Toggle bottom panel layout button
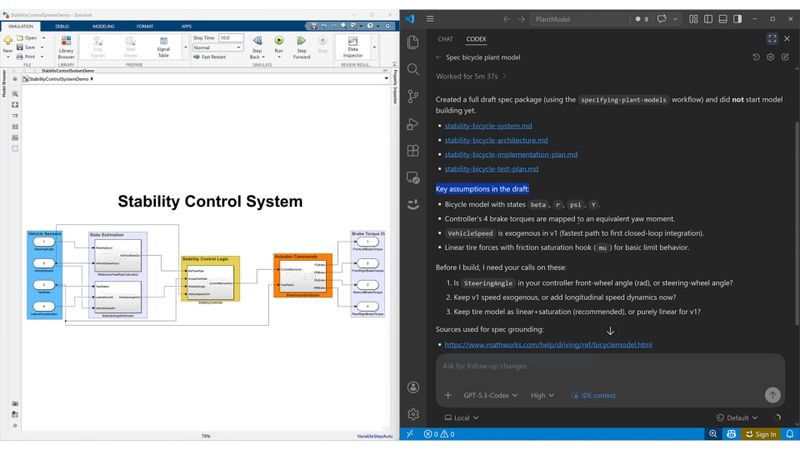This screenshot has height=450, width=800. coord(723,19)
